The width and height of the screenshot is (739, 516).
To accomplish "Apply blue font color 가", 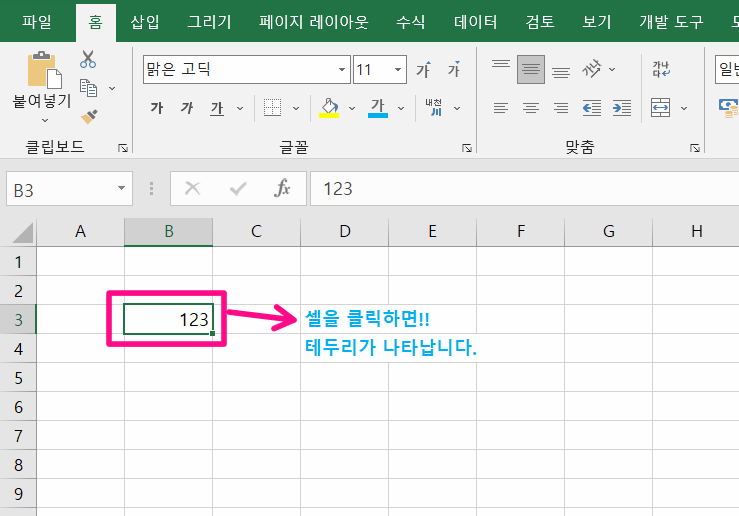I will (378, 108).
